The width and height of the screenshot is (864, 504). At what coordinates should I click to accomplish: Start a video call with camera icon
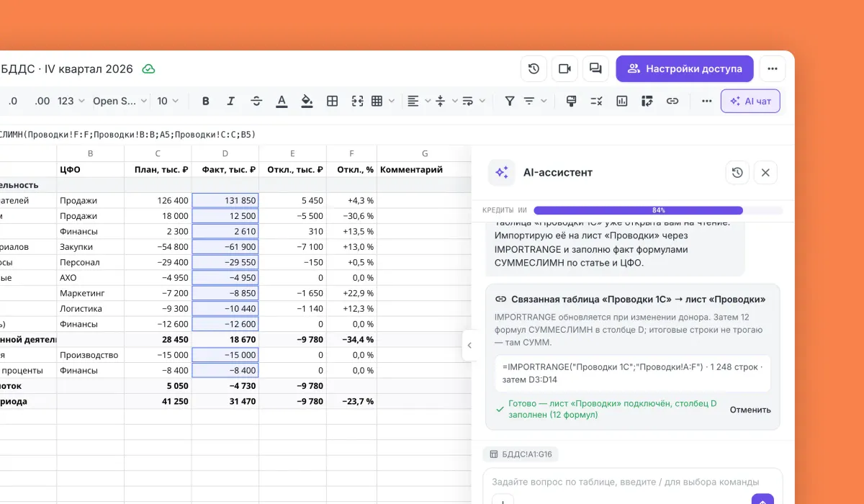click(x=564, y=69)
